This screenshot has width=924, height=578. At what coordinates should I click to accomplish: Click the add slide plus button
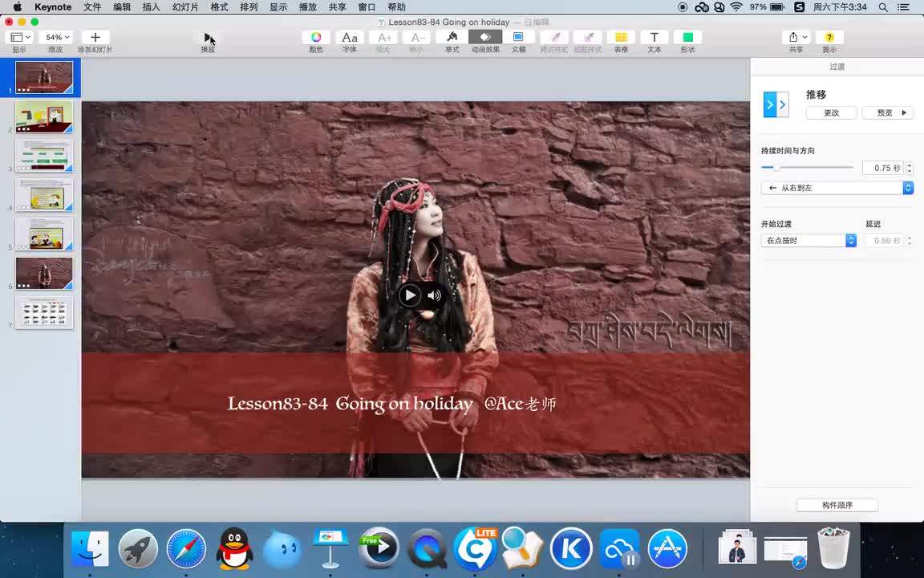click(95, 37)
